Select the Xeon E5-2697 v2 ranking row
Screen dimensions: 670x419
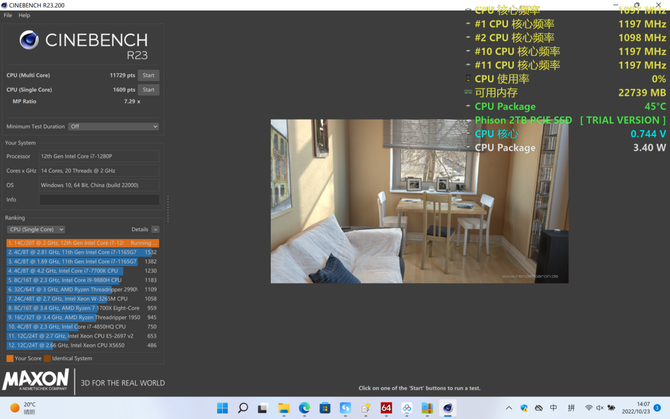(82, 336)
